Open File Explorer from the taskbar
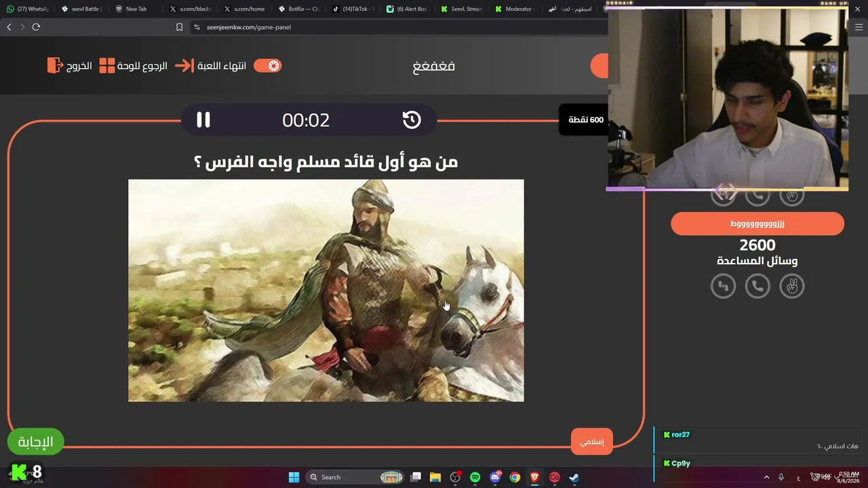Screen dimensions: 868x488 point(435,477)
